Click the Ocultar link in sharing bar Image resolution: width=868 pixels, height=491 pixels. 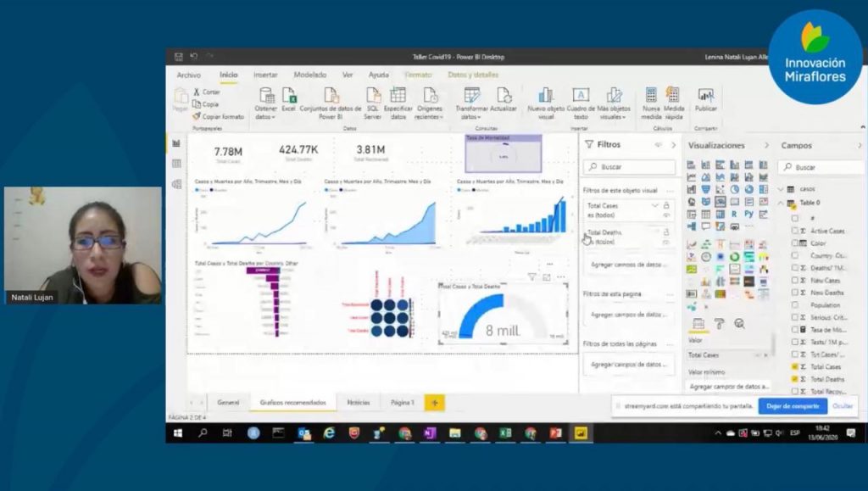coord(843,405)
